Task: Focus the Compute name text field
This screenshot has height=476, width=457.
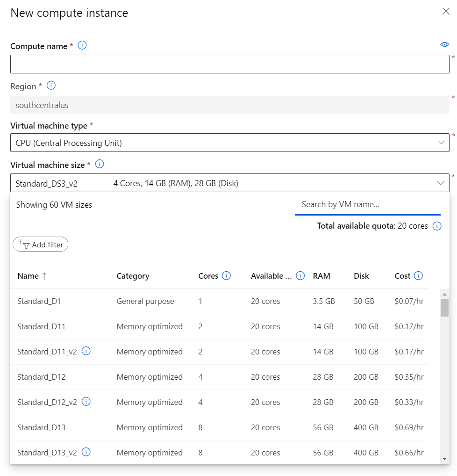Action: click(230, 64)
